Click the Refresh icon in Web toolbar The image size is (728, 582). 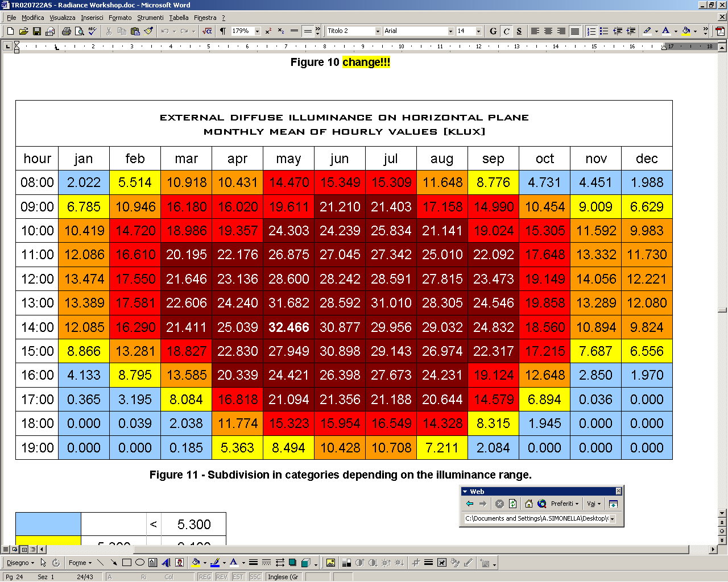pos(512,504)
